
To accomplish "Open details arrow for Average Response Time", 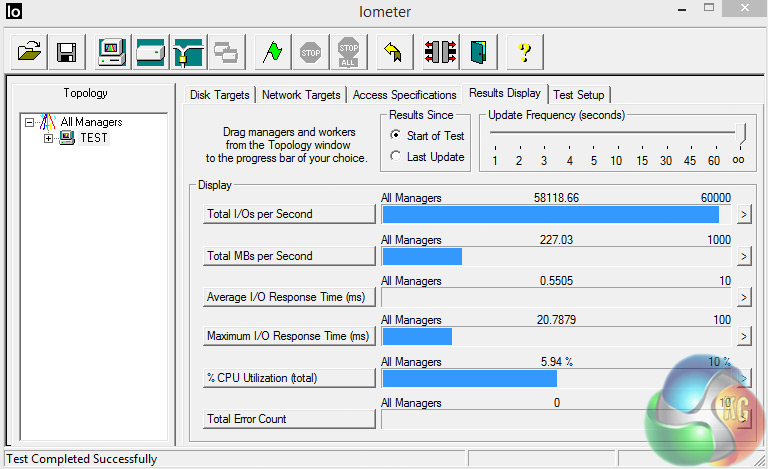I will [744, 298].
